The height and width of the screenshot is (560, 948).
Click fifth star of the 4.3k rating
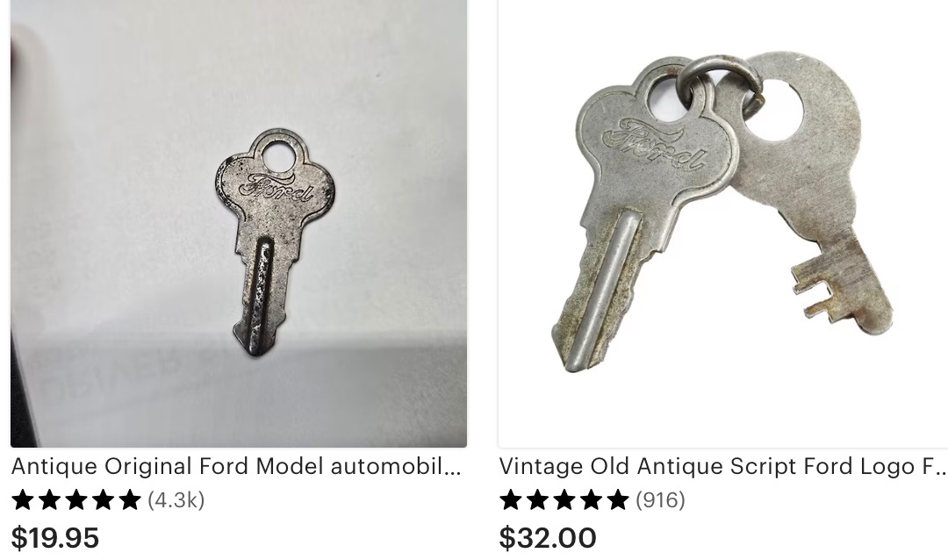click(x=129, y=500)
